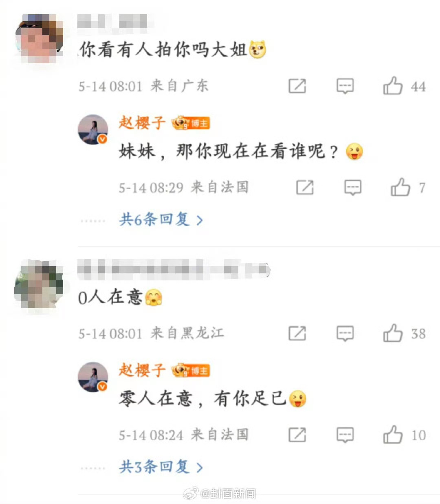
Task: Reply to 赵樱子's 08:29 comment via bubble icon
Action: (352, 187)
